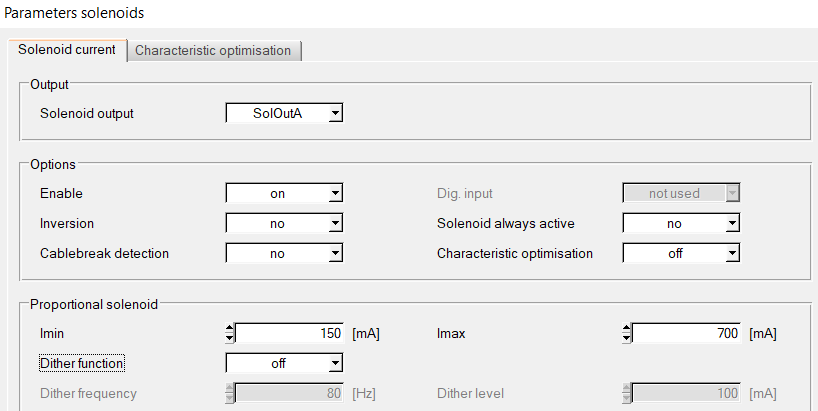Increase Imax with the up arrow
Image resolution: width=818 pixels, height=411 pixels.
pyautogui.click(x=627, y=328)
